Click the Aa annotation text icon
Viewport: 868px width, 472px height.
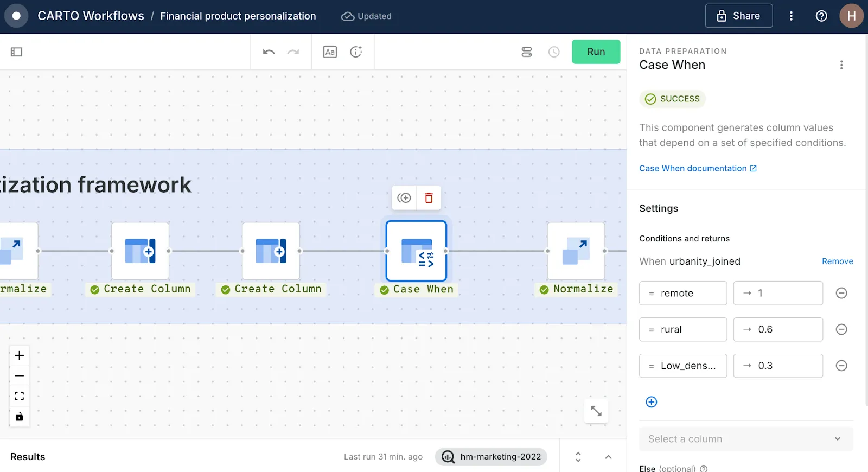pyautogui.click(x=330, y=52)
